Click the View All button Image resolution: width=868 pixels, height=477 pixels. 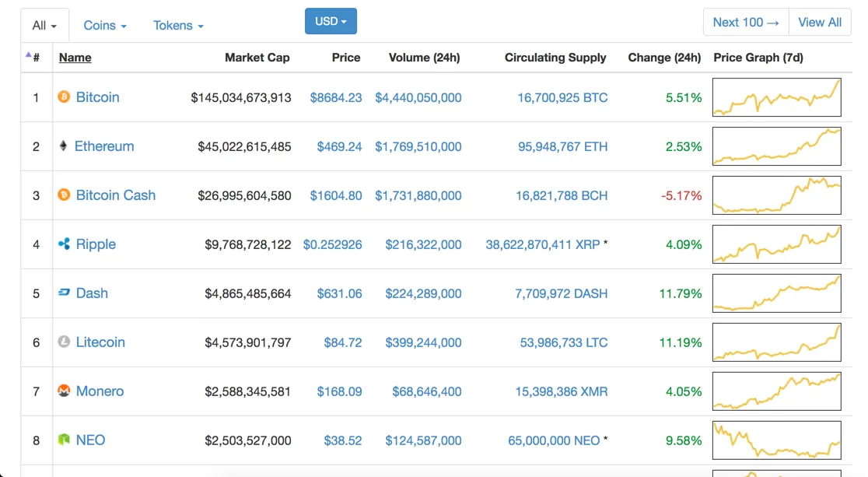[x=819, y=22]
